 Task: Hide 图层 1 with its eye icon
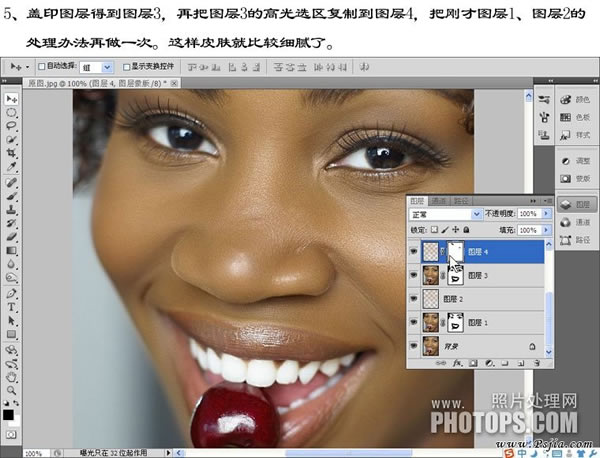pos(414,322)
